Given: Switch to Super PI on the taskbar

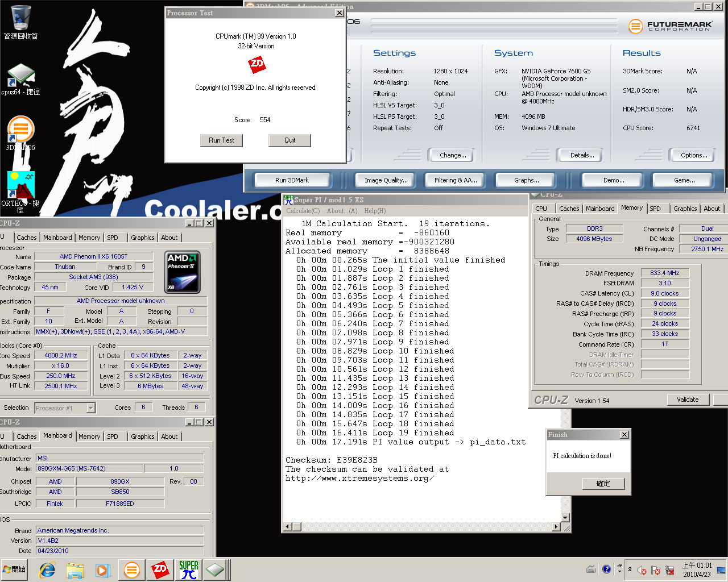Looking at the screenshot, I should coord(189,569).
